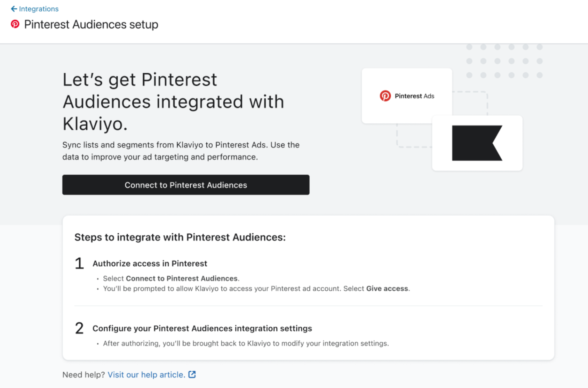
Task: Click the external link icon after help article
Action: pos(192,374)
